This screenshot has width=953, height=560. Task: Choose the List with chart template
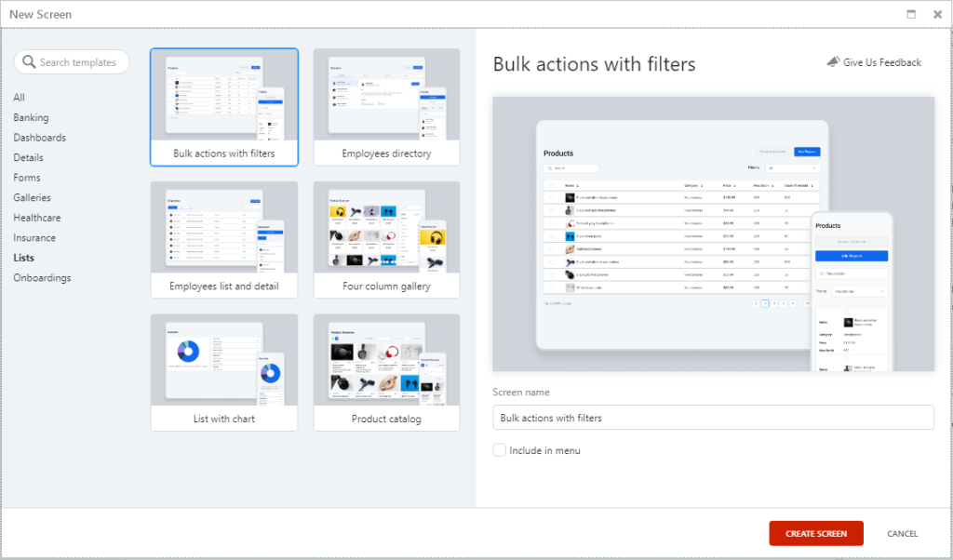pyautogui.click(x=224, y=372)
